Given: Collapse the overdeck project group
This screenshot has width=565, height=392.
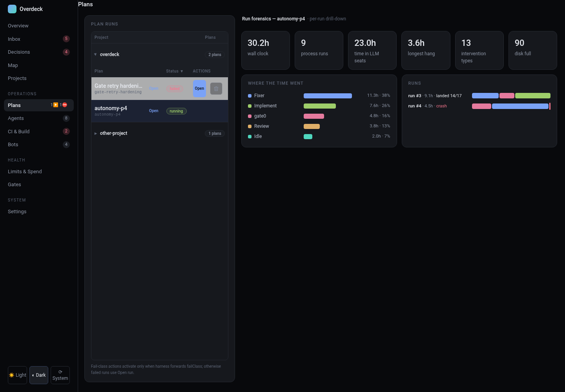Looking at the screenshot, I should click(x=95, y=54).
